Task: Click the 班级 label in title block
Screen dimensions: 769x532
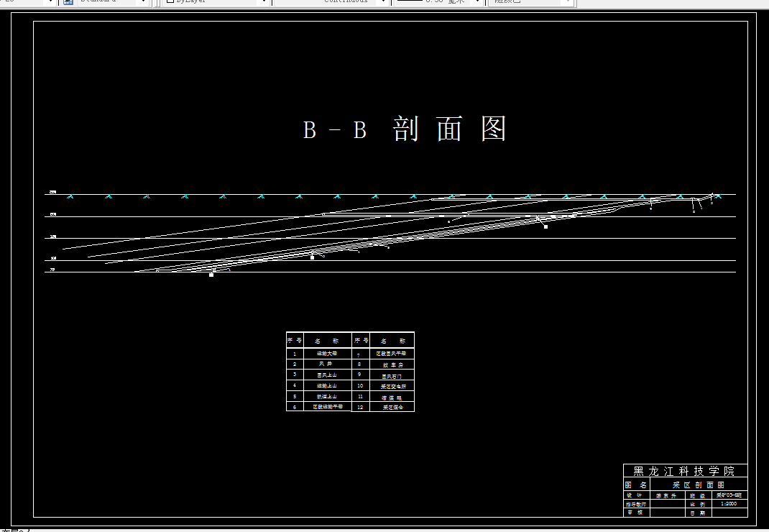Action: 697,495
